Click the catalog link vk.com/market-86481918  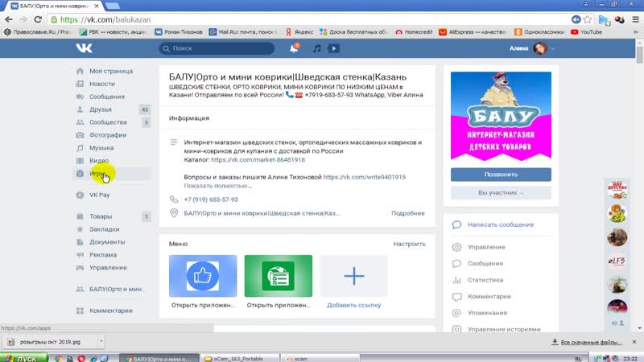[258, 159]
